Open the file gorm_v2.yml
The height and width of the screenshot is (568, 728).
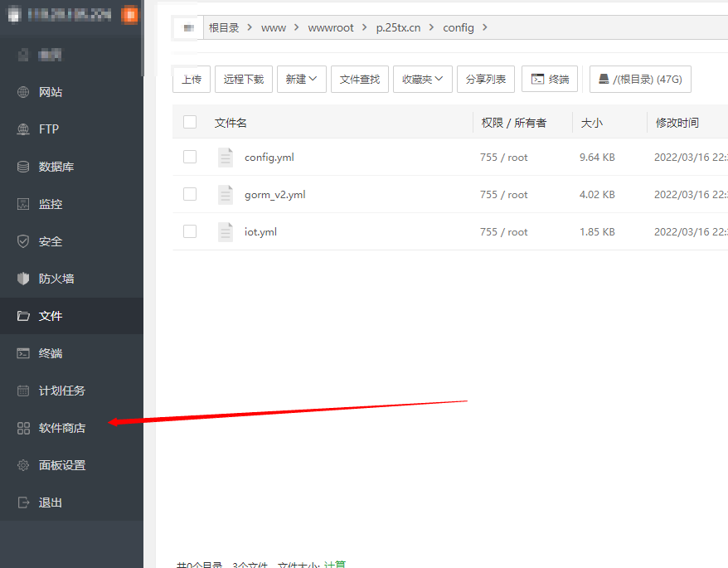274,195
